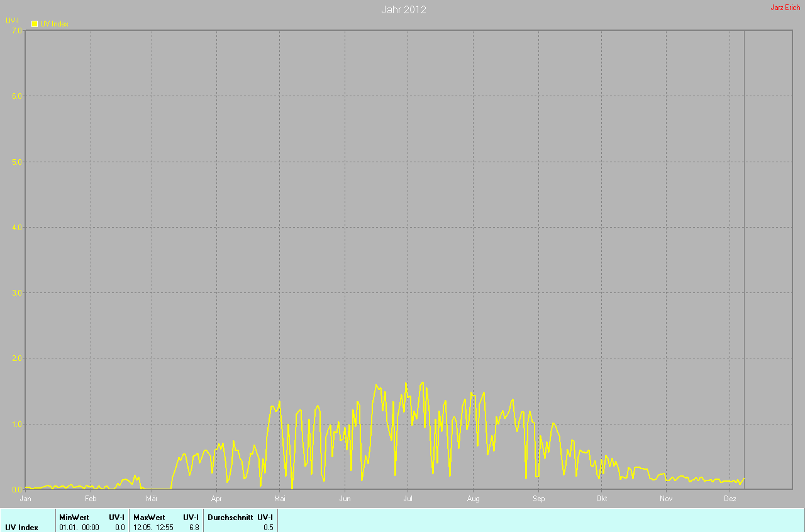
Task: Click the 6.0 y-axis value
Action: pyautogui.click(x=17, y=96)
